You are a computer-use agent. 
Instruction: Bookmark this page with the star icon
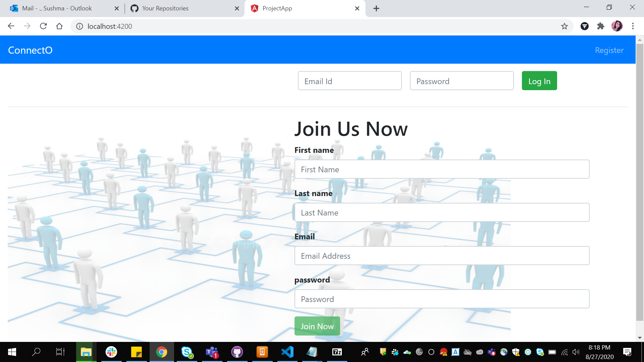565,26
